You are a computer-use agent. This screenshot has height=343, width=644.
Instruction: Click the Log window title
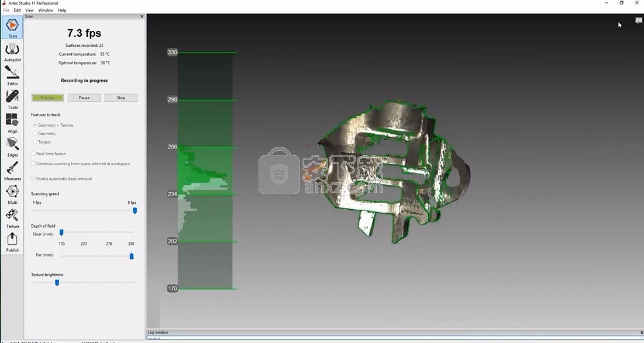pos(158,332)
